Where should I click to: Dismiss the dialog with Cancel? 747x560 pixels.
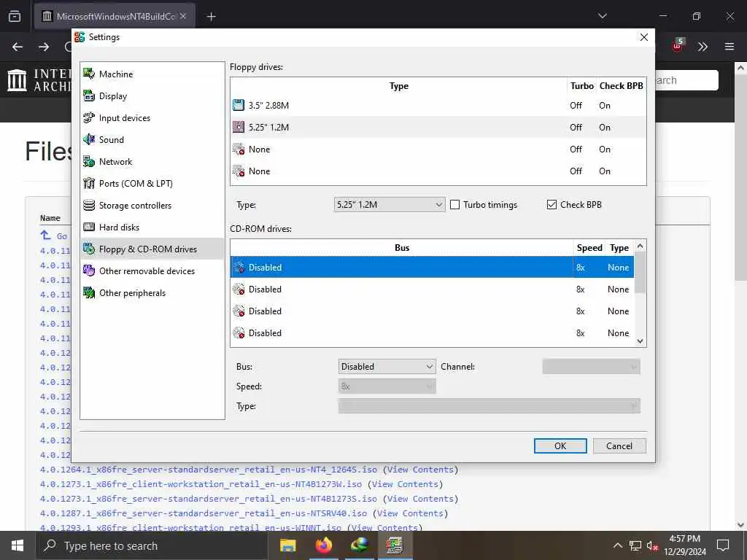[x=619, y=446]
